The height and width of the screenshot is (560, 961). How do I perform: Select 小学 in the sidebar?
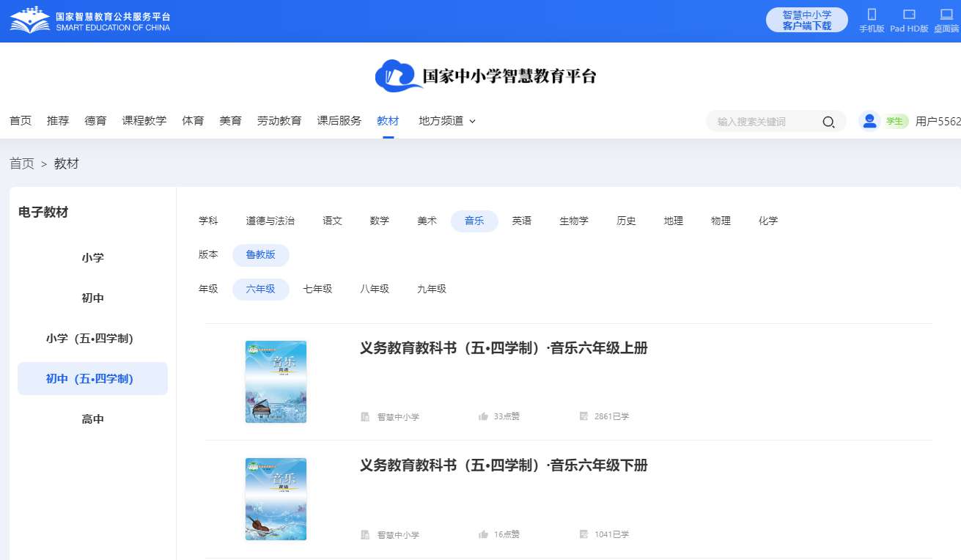click(x=92, y=258)
